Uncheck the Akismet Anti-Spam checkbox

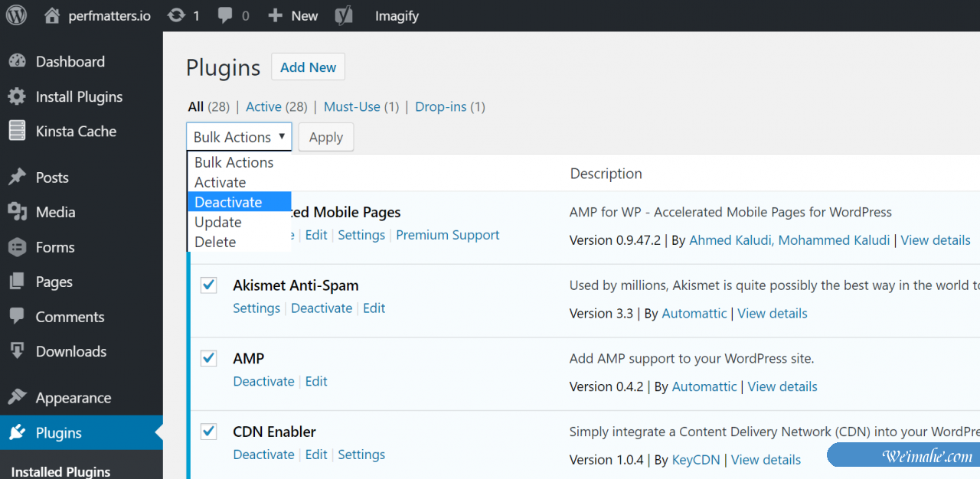[208, 285]
